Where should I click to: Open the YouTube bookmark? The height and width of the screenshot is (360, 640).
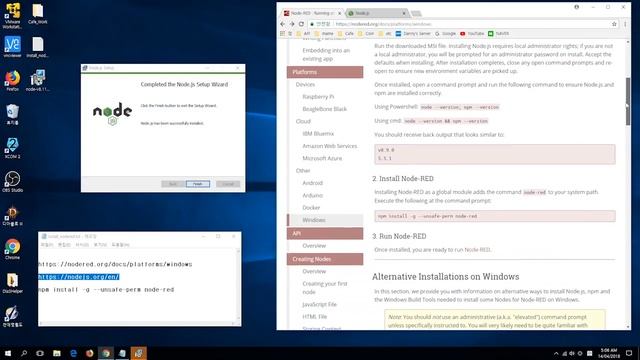point(472,33)
